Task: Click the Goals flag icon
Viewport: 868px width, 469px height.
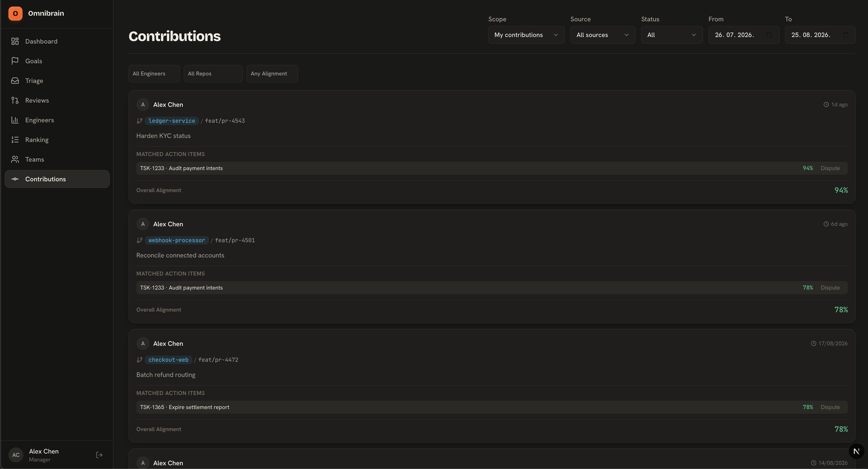Action: coord(15,61)
